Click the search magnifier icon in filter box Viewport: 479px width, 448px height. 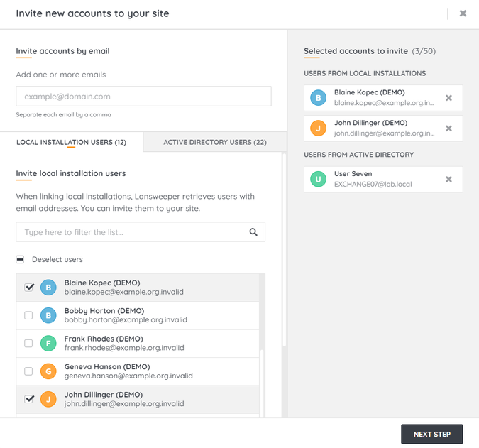click(x=253, y=231)
